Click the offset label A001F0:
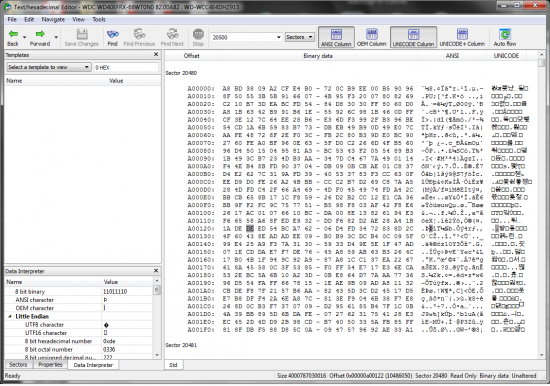Screen dimensions: 550x386 (x=201, y=330)
